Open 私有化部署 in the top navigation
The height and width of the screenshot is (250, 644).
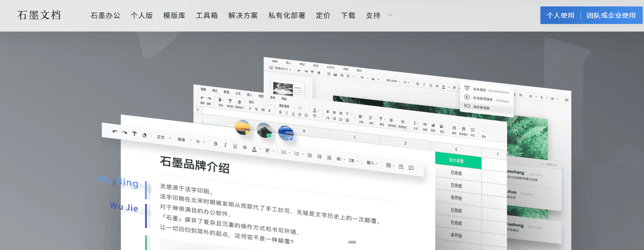(x=287, y=15)
